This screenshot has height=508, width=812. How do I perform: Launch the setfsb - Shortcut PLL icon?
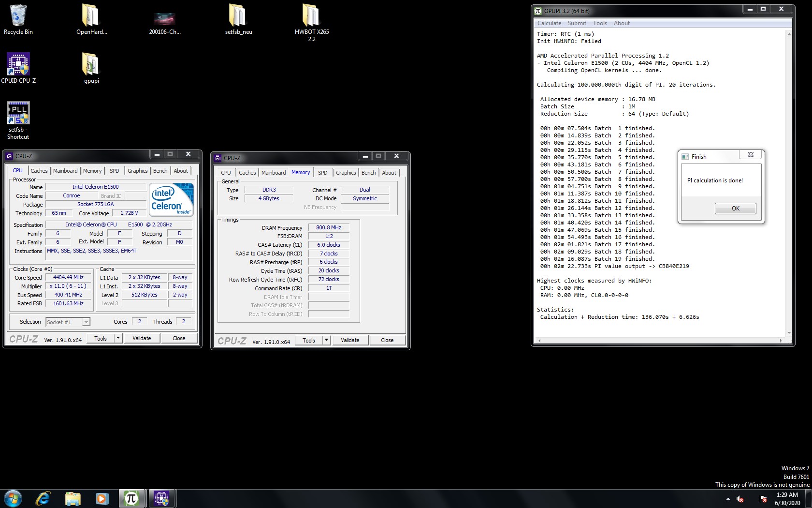tap(18, 120)
